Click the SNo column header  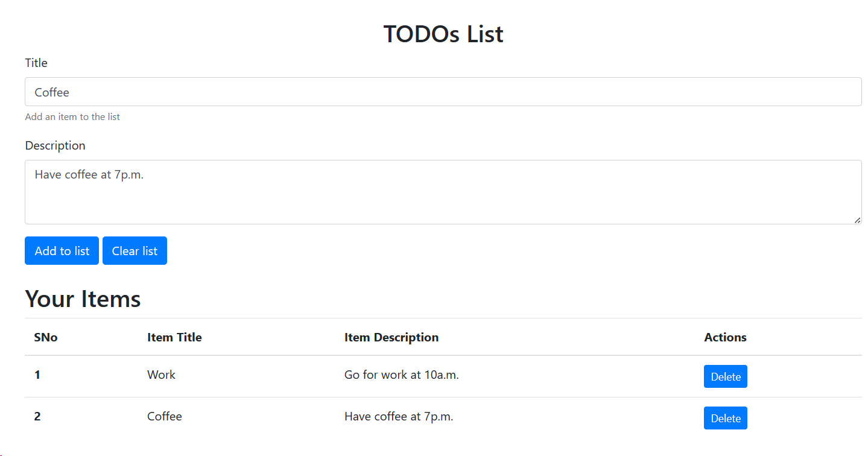[46, 337]
